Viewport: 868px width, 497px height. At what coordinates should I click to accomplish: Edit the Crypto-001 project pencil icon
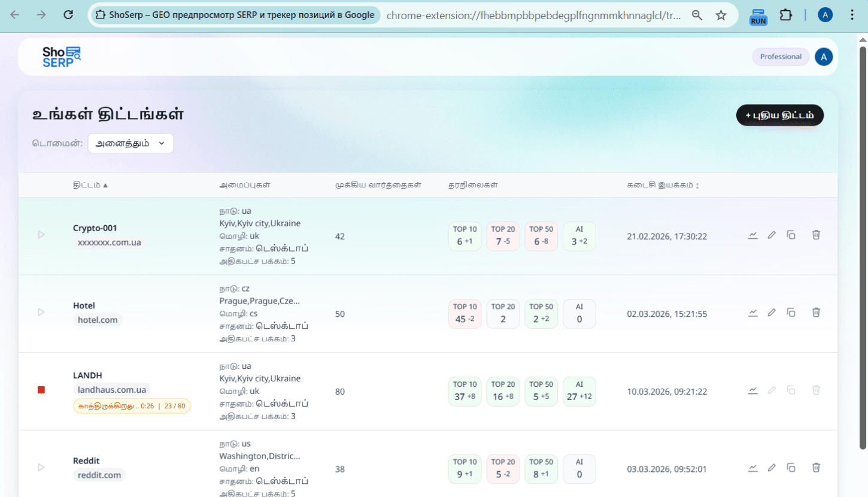click(772, 235)
